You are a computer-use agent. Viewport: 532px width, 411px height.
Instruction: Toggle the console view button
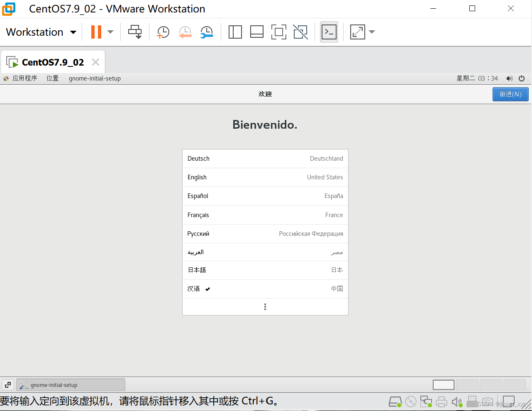pos(329,32)
